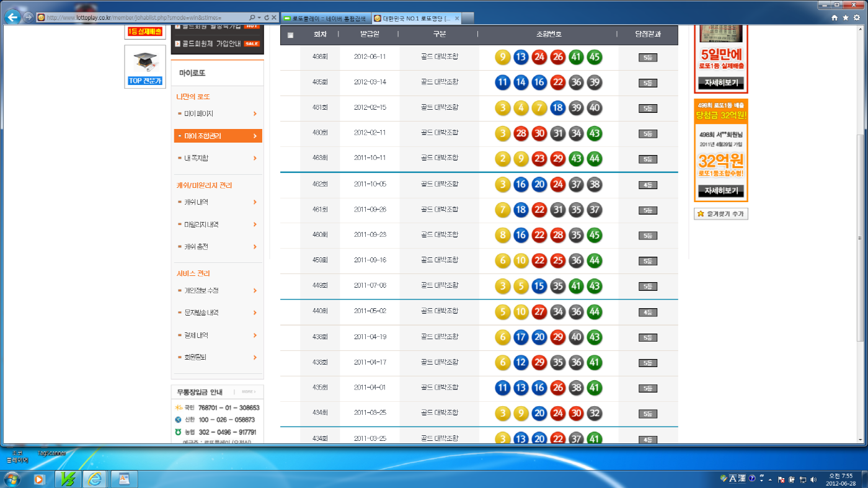This screenshot has height=488, width=868.
Task: Toggle the select-all checkbox in table header
Action: [x=290, y=35]
